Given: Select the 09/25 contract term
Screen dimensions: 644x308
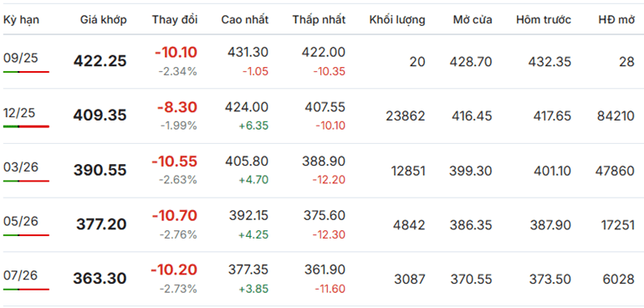Looking at the screenshot, I should click(21, 59).
